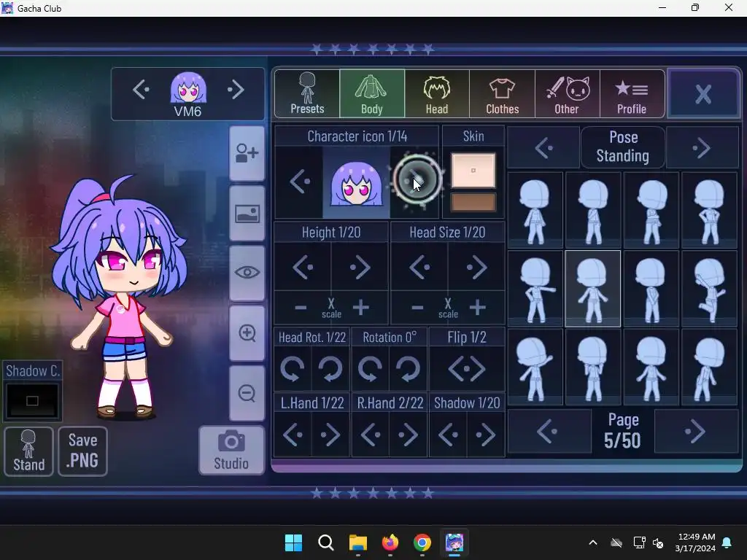Toggle the Flip 1/2 control
Image resolution: width=747 pixels, height=560 pixels.
pyautogui.click(x=467, y=368)
